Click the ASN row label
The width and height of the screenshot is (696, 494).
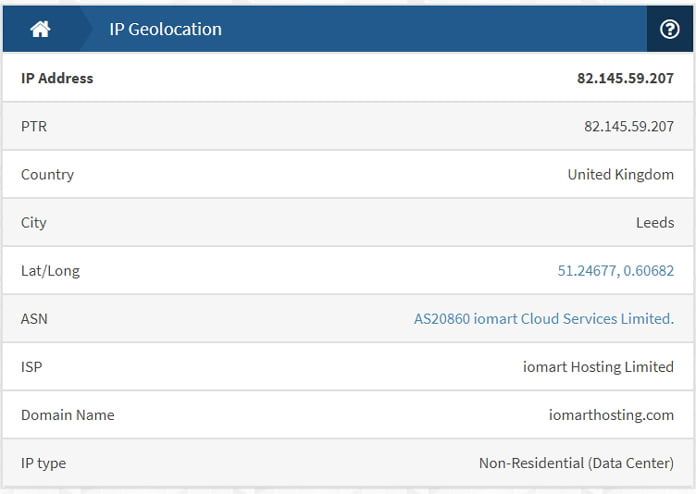pyautogui.click(x=34, y=319)
